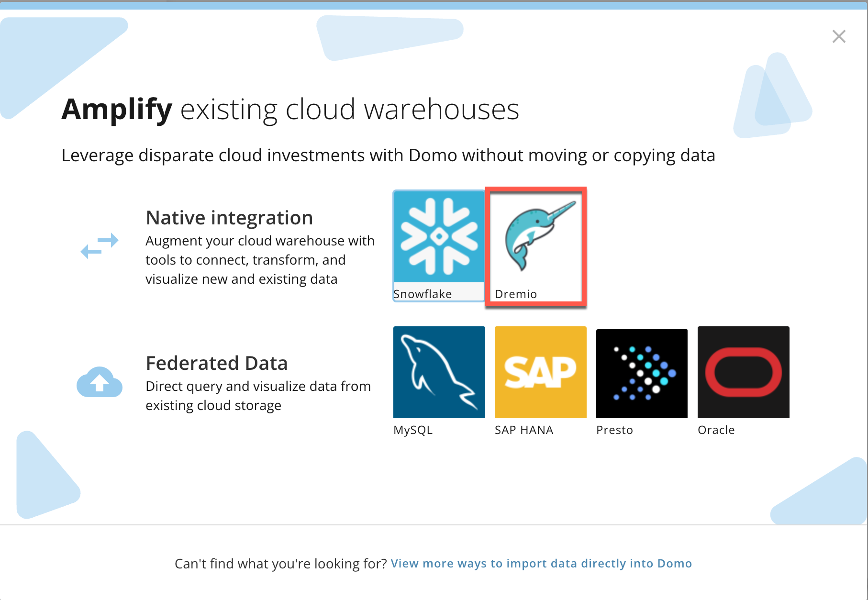Pick the Oracle connector icon

click(743, 372)
